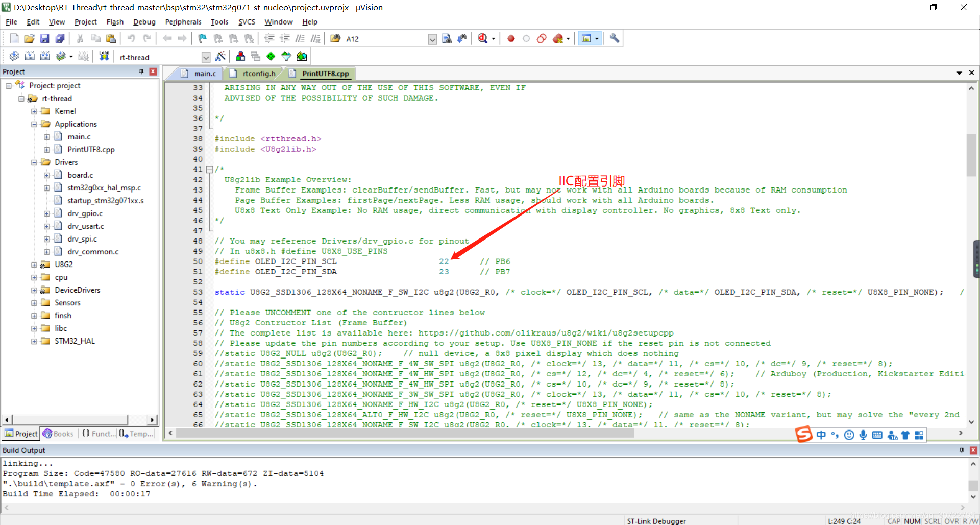Viewport: 980px width, 525px height.
Task: Click the Uncomment selection icon
Action: click(315, 38)
